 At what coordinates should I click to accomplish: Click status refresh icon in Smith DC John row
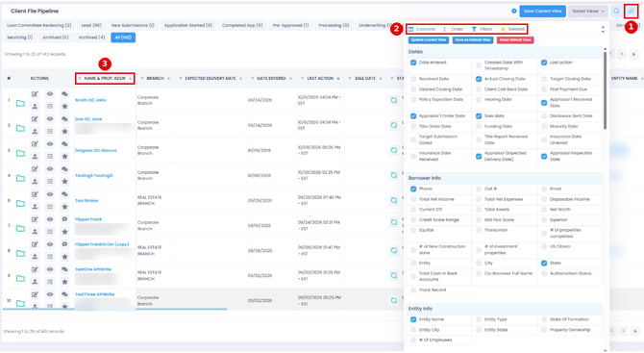[x=394, y=100]
